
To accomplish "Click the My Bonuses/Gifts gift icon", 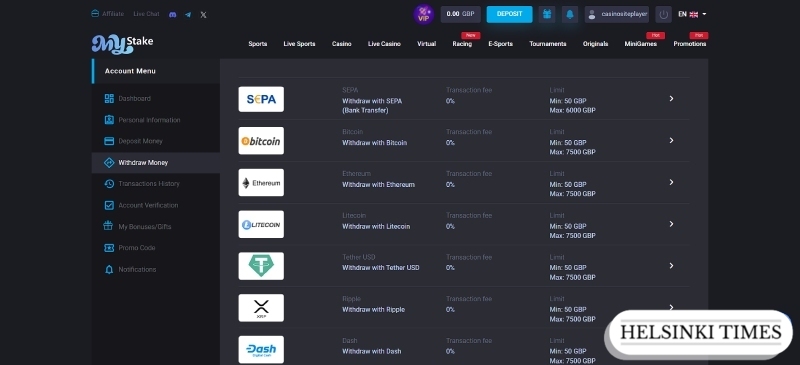I will (x=108, y=226).
